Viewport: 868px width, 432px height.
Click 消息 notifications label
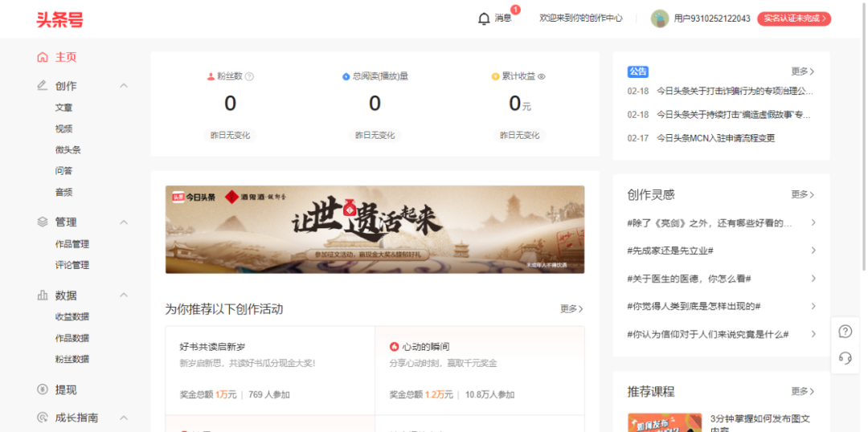click(x=503, y=18)
